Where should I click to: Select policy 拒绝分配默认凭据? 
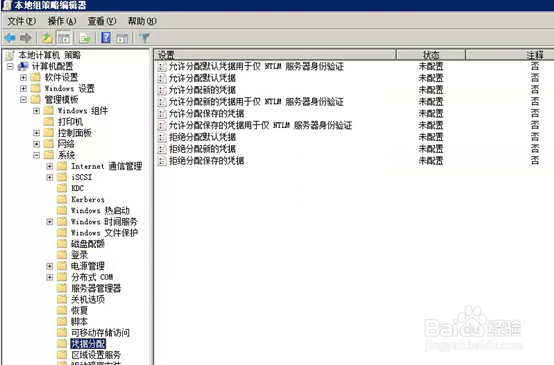click(x=202, y=137)
